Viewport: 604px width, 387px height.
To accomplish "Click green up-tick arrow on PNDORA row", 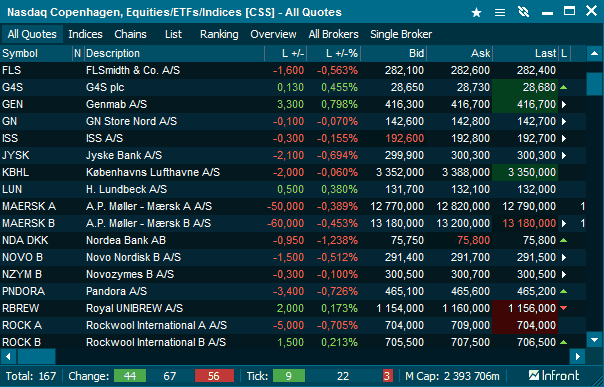I will tap(564, 291).
